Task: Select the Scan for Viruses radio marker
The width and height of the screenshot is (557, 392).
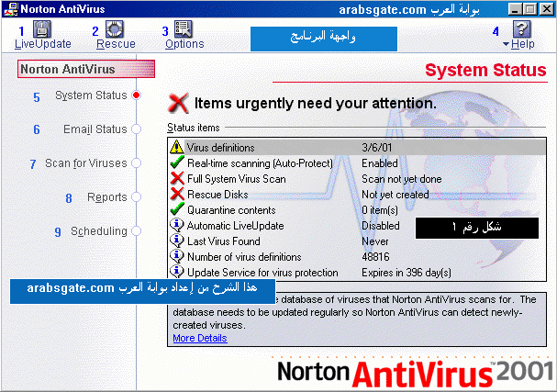Action: coord(136,163)
